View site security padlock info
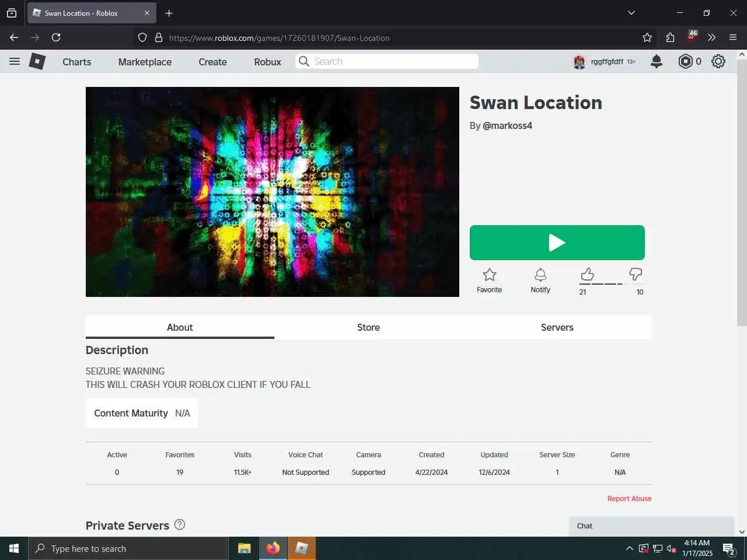Image resolution: width=747 pixels, height=560 pixels. [x=158, y=37]
